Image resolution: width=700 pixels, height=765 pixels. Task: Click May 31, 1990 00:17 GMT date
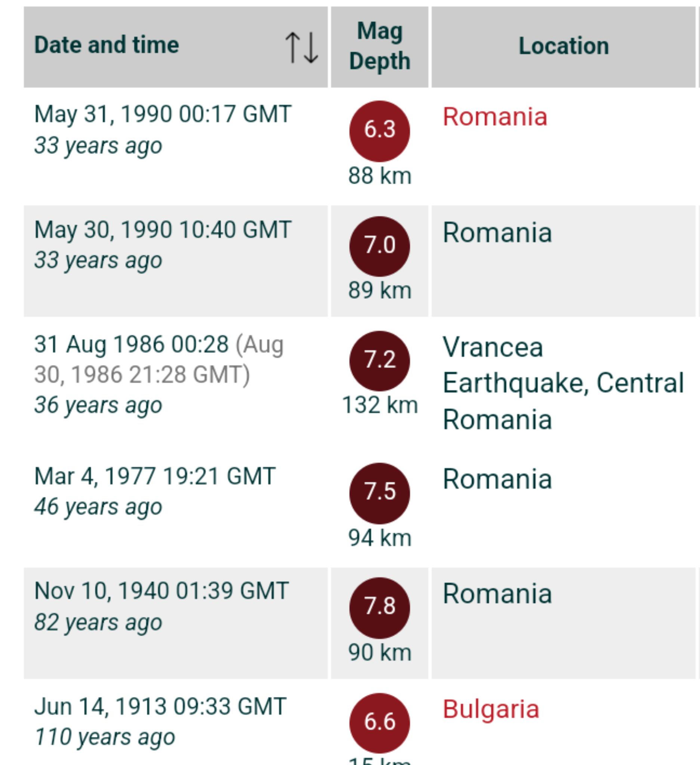point(163,114)
